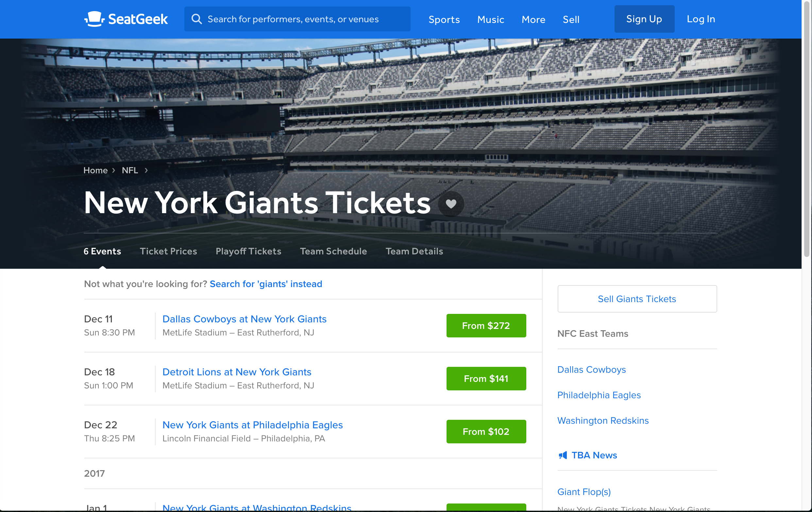Click the magnifying glass search icon
Viewport: 812px width, 512px height.
[x=196, y=19]
